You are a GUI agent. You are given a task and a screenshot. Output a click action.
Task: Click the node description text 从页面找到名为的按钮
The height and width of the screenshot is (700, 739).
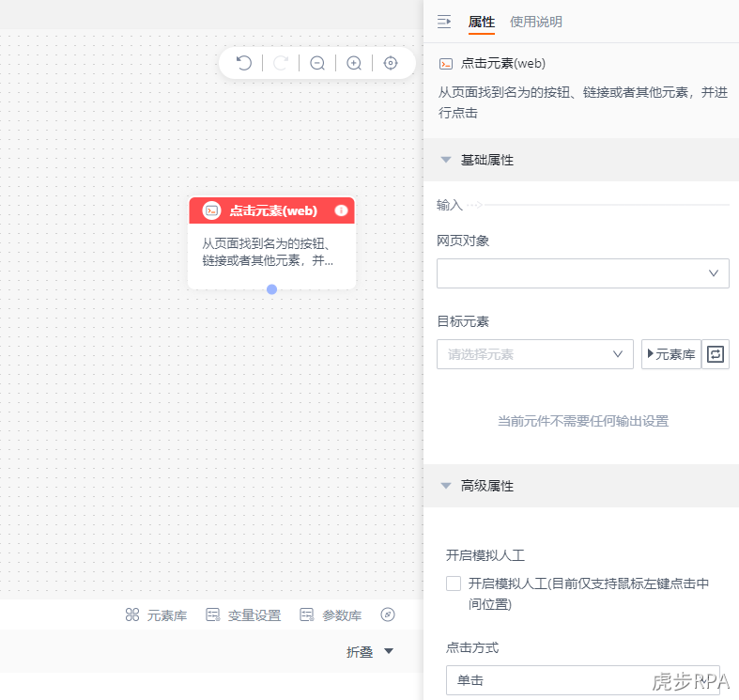pyautogui.click(x=268, y=252)
